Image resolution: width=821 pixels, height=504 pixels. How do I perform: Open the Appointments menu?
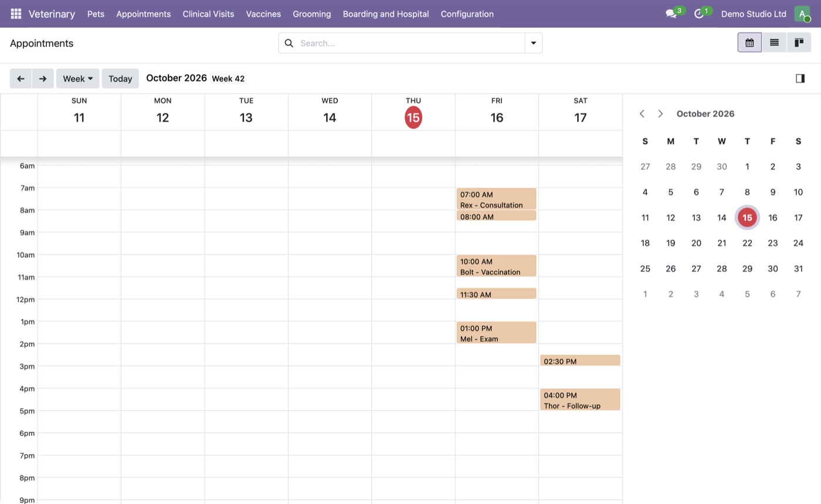pyautogui.click(x=144, y=13)
